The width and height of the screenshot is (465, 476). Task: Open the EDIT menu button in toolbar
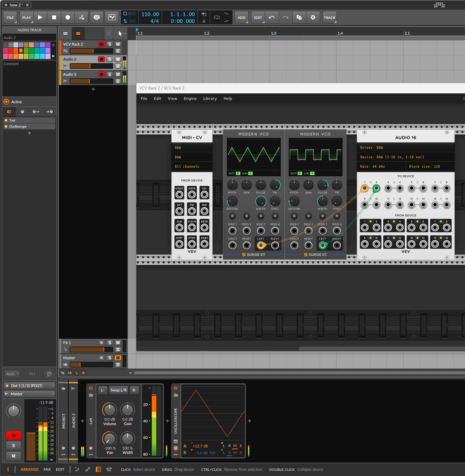tap(258, 18)
